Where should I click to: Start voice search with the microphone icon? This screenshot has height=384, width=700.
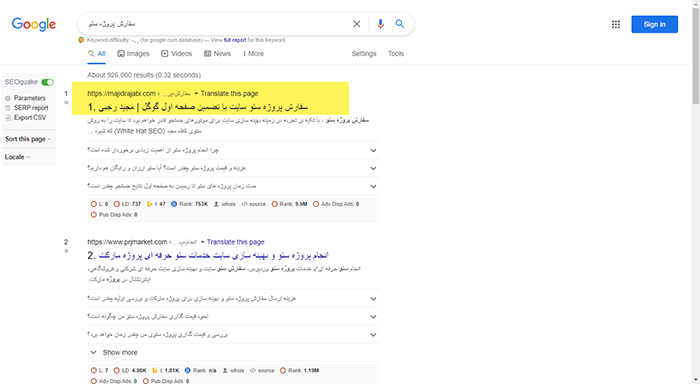(380, 24)
